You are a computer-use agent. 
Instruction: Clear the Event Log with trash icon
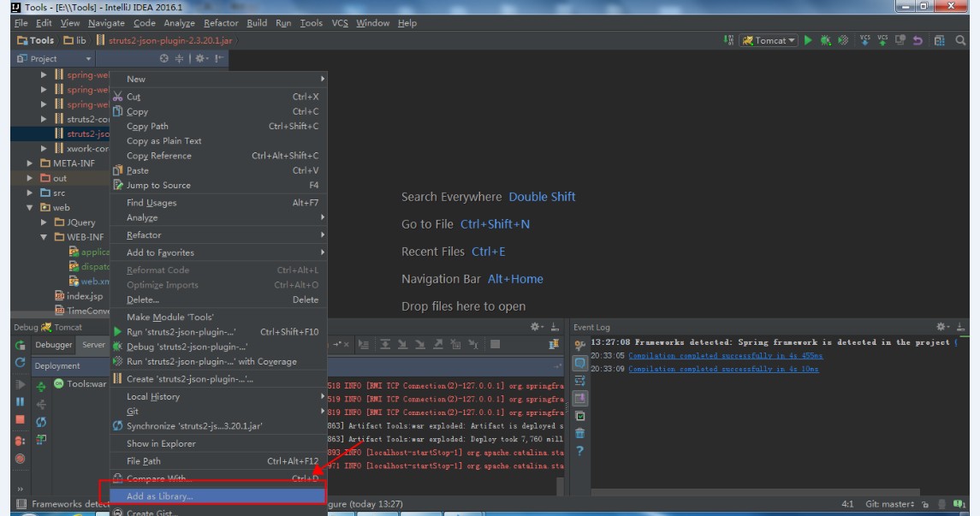tap(580, 433)
